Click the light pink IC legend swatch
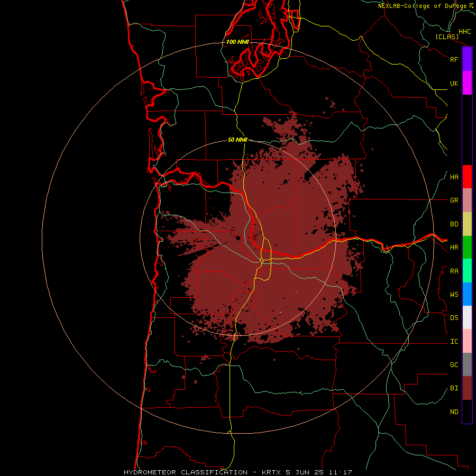The height and width of the screenshot is (476, 476). point(467,341)
